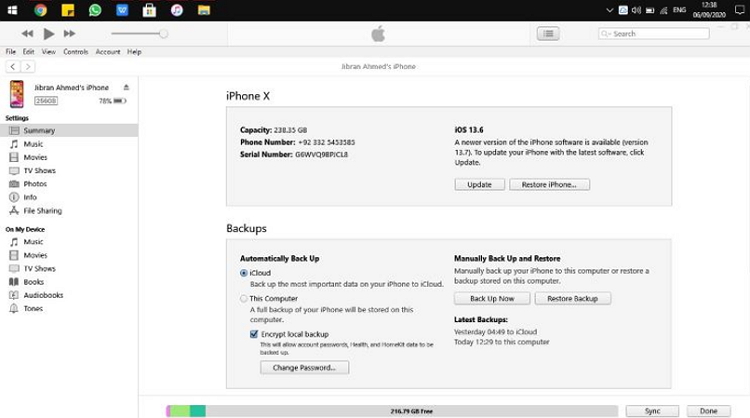750x418 pixels.
Task: Click Restore iPhone button
Action: 549,185
